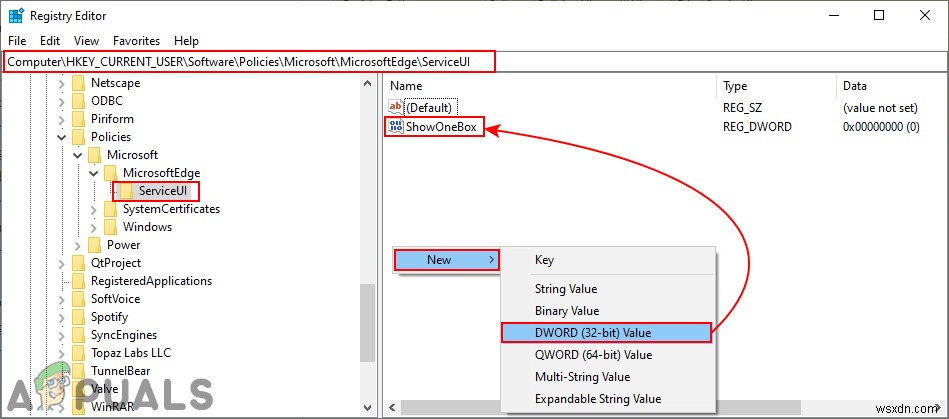The image size is (949, 419).
Task: Open the File menu
Action: (x=18, y=41)
